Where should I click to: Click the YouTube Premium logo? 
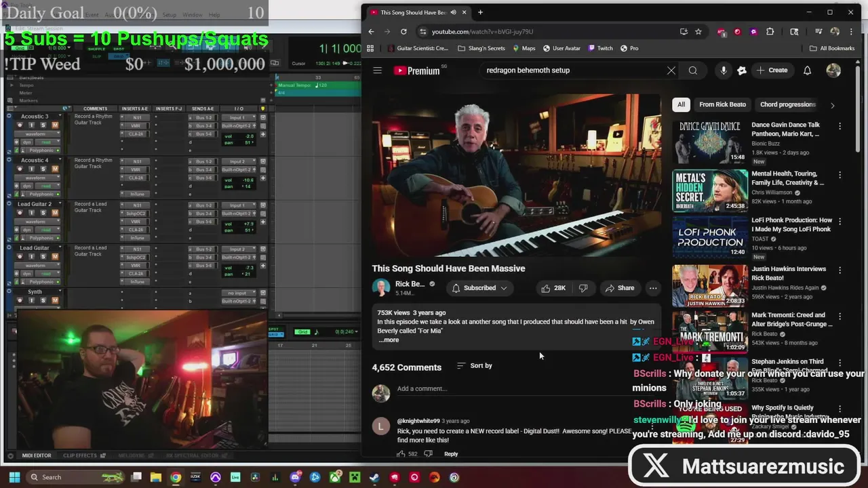click(x=416, y=70)
